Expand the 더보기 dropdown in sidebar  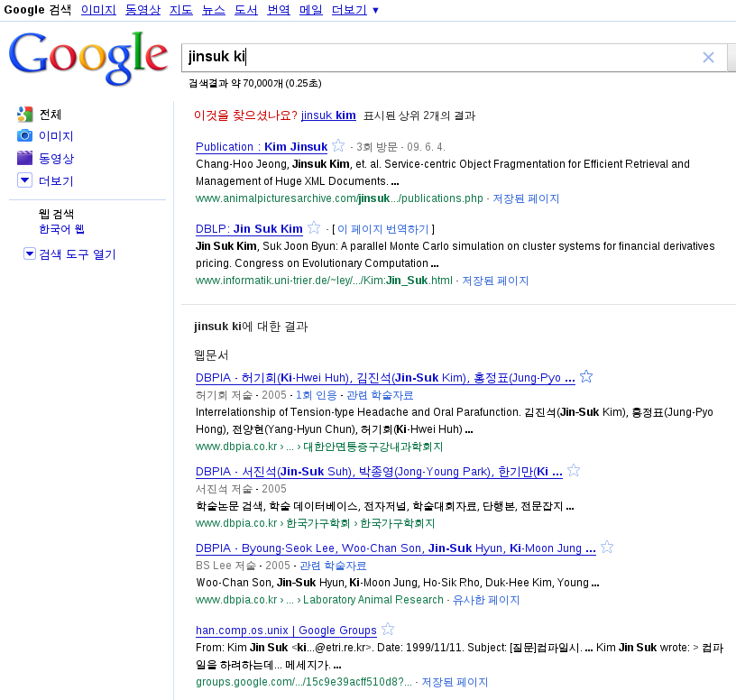pos(24,180)
